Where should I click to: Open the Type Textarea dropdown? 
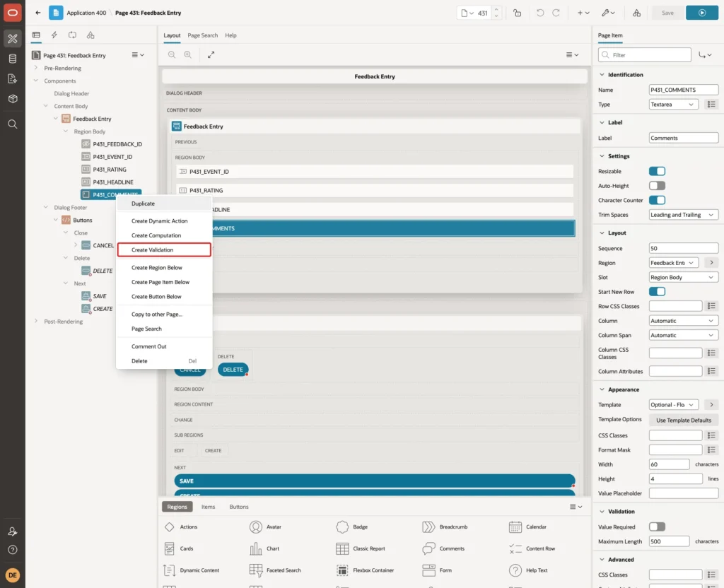pyautogui.click(x=673, y=105)
